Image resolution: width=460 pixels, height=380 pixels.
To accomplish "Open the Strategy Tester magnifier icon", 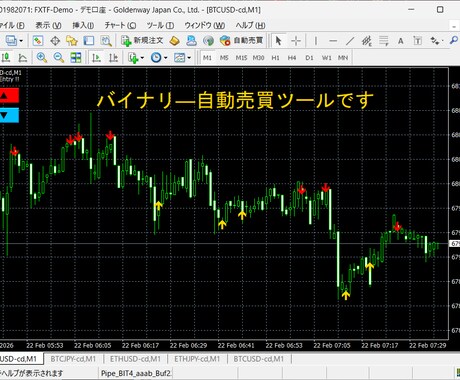I will [x=106, y=41].
